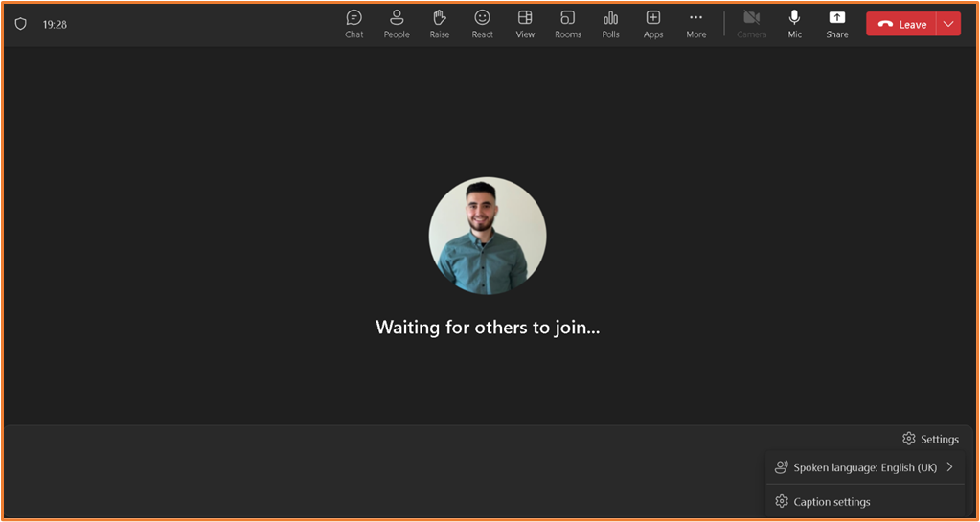980x522 pixels.
Task: Open the More actions menu
Action: point(695,24)
